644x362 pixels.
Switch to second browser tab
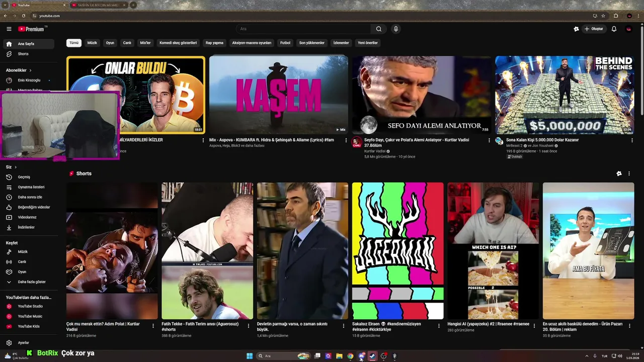[x=98, y=5]
